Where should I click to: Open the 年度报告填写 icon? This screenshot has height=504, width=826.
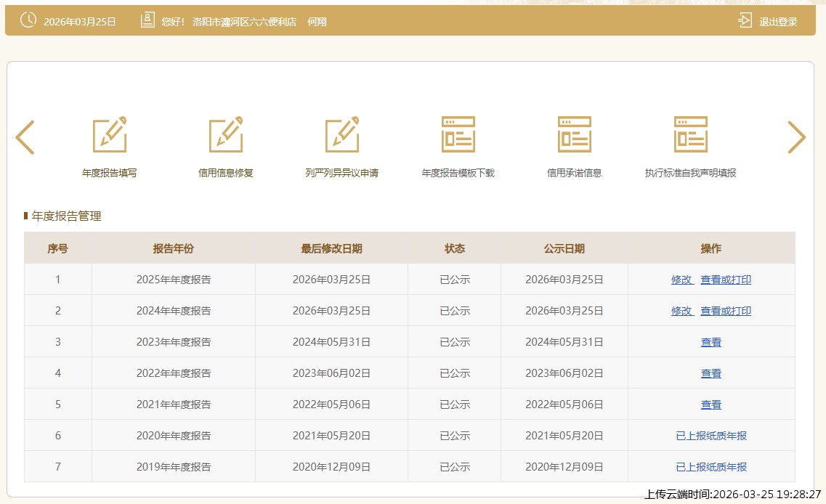110,135
